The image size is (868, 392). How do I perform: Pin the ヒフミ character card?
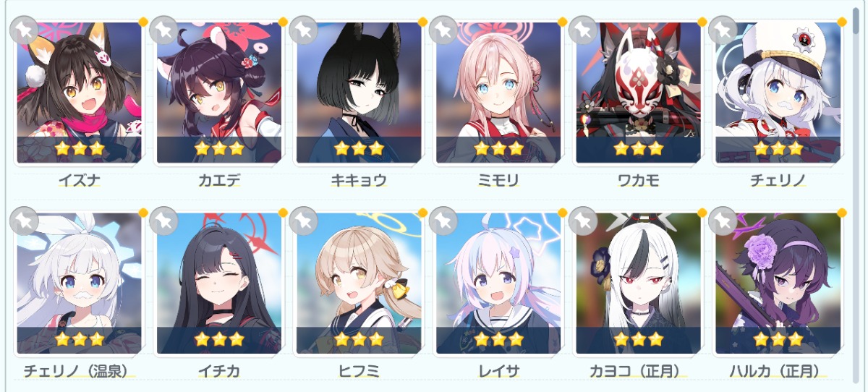[302, 221]
